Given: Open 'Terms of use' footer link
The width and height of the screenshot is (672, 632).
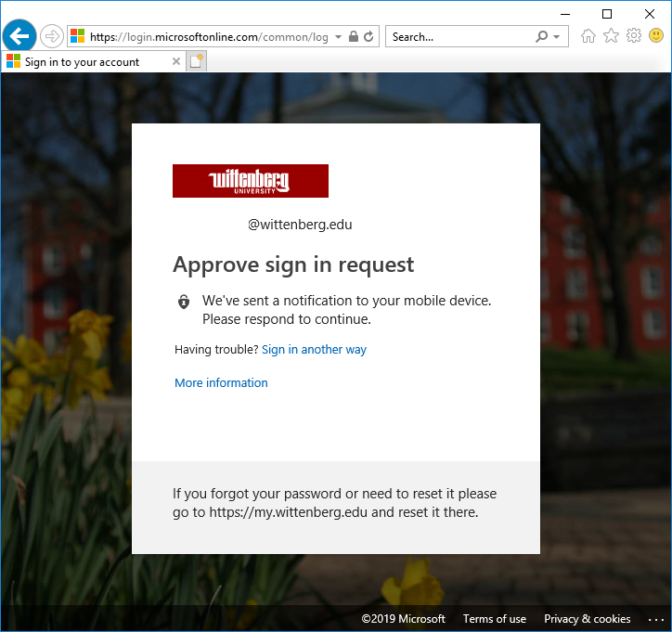Looking at the screenshot, I should click(x=495, y=619).
